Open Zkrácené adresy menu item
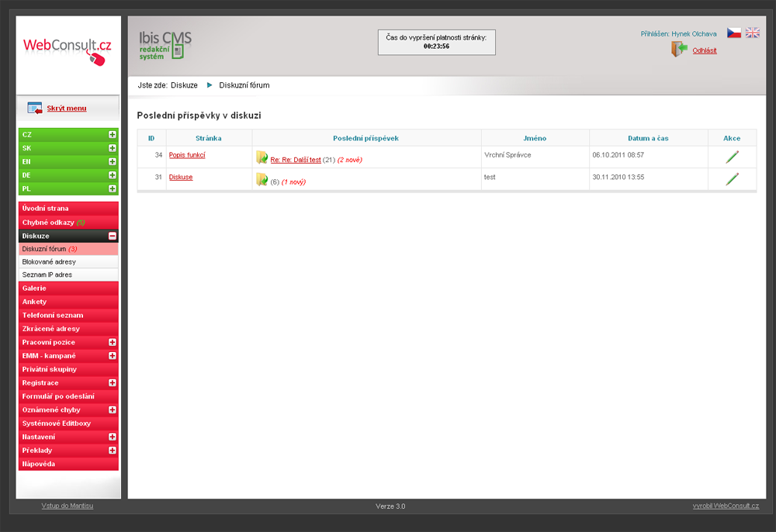 pyautogui.click(x=68, y=329)
